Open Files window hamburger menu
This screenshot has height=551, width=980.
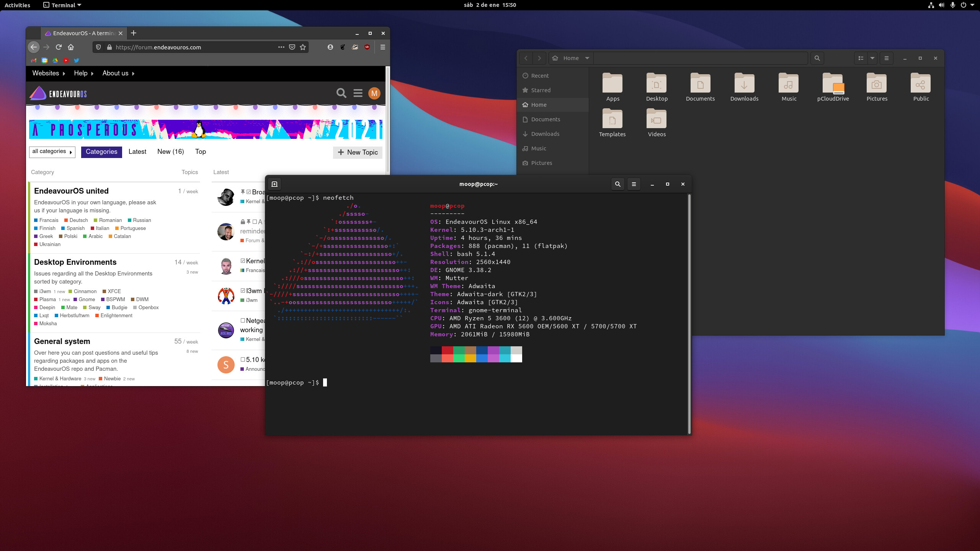(887, 58)
